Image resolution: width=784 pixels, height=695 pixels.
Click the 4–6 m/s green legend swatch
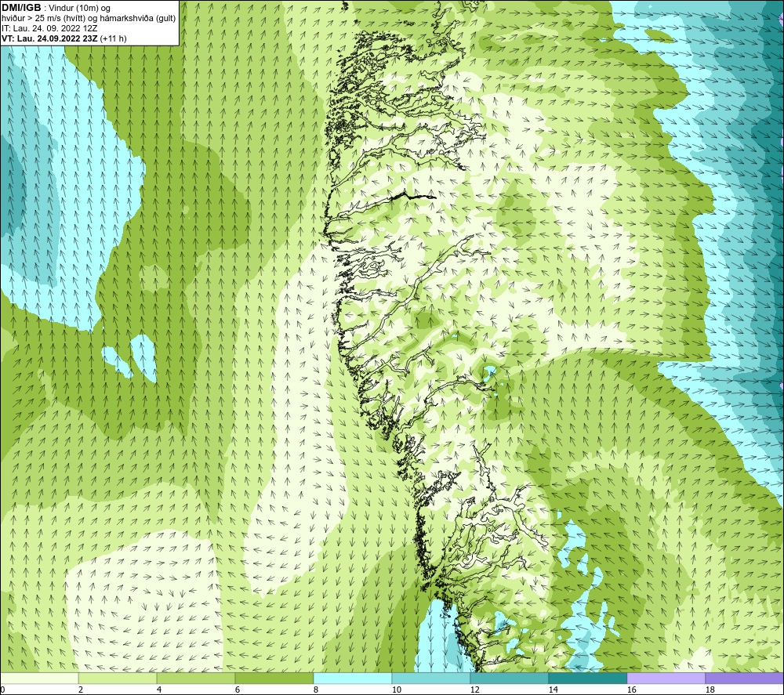point(196,679)
